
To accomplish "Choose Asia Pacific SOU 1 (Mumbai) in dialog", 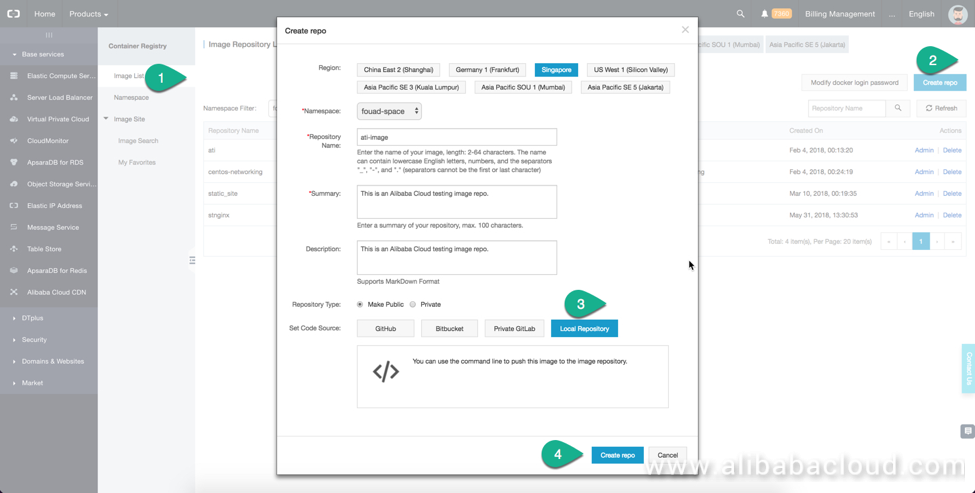I will 523,88.
